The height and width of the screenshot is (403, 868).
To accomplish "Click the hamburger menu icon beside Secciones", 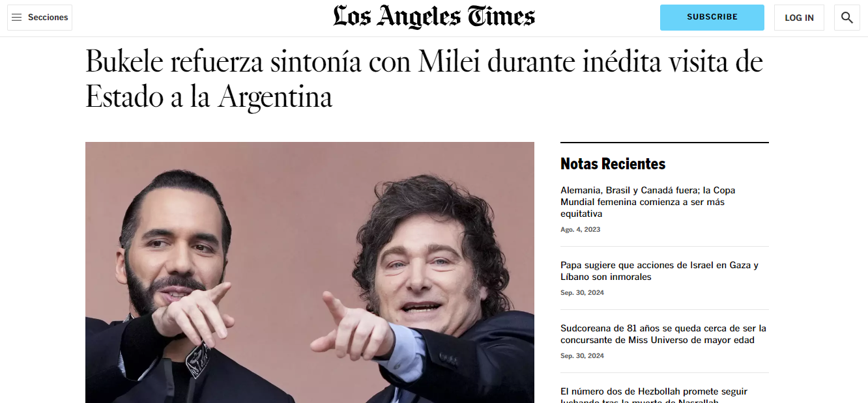I will tap(17, 18).
